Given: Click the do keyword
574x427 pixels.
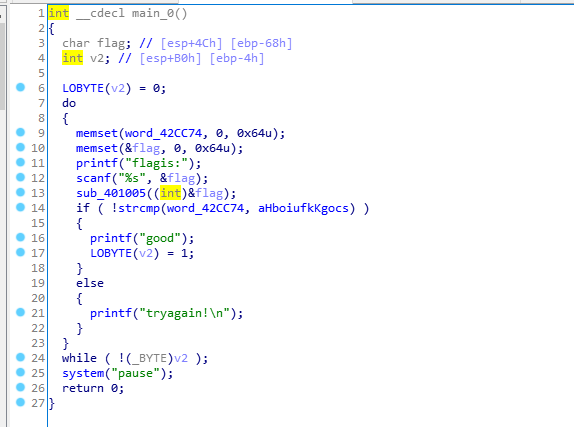Looking at the screenshot, I should pyautogui.click(x=69, y=103).
